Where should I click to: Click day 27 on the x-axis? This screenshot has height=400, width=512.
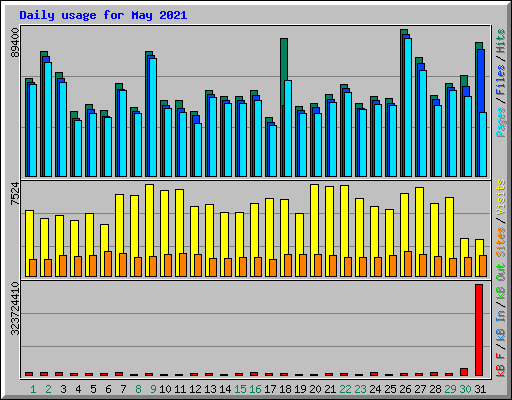point(420,389)
